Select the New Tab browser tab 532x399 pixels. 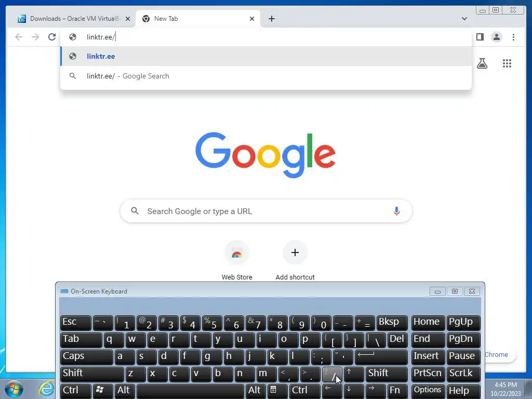198,19
